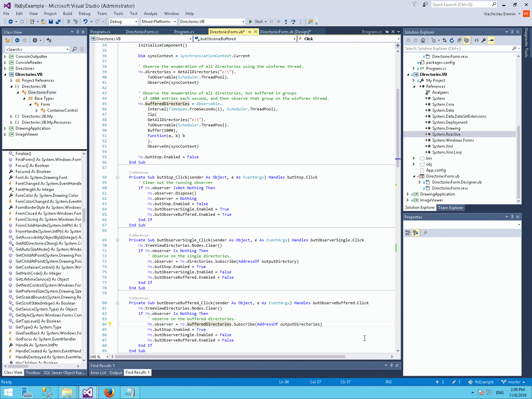532x399 pixels.
Task: Click the Home icon in Solution Explorer
Action: pyautogui.click(x=423, y=40)
